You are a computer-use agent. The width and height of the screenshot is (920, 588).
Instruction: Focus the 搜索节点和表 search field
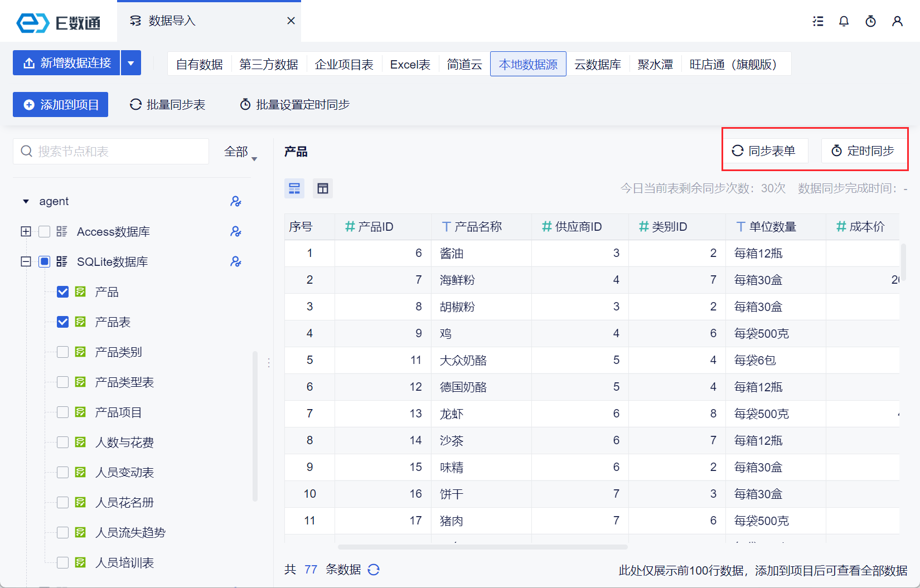111,152
